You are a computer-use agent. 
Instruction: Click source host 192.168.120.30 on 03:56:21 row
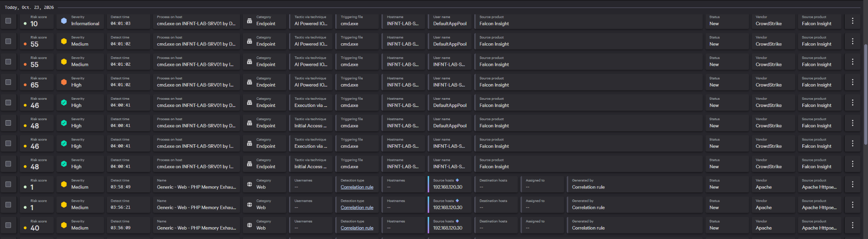point(448,208)
